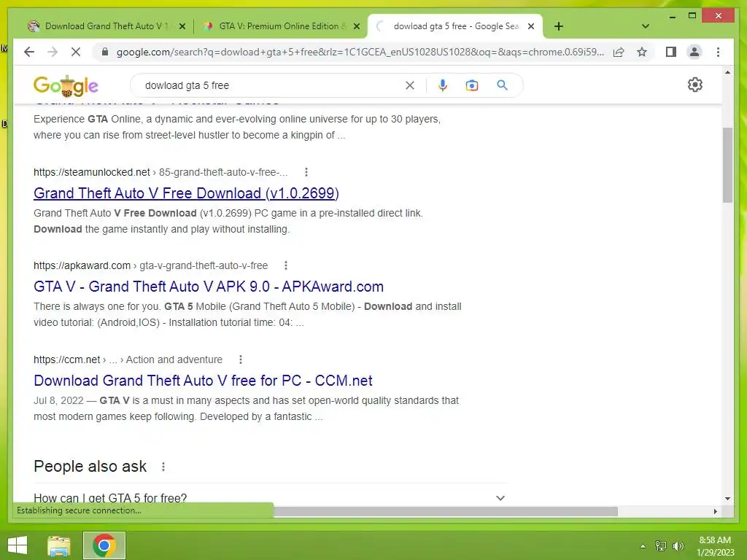The image size is (747, 560).
Task: Click the address bar URL
Action: 360,52
